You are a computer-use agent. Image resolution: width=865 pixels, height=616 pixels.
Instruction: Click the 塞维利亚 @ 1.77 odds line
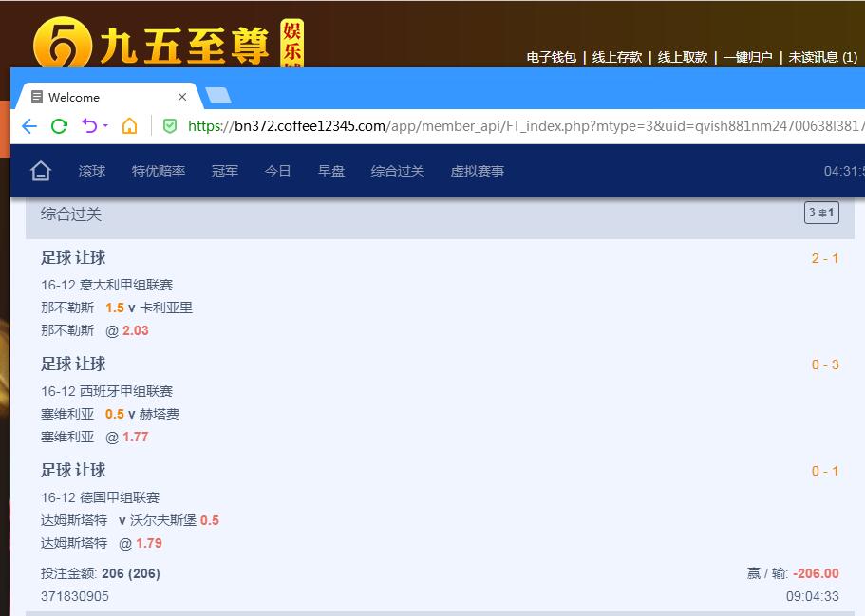(x=95, y=437)
